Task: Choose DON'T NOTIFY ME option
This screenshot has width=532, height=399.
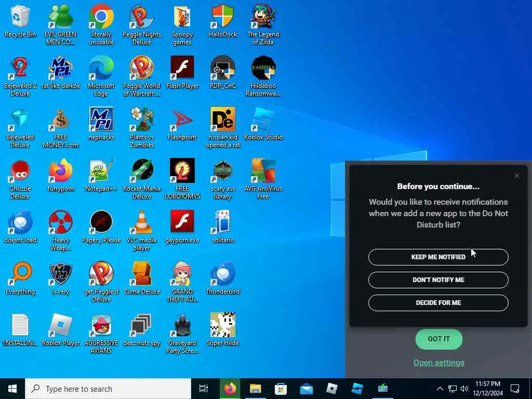Action: click(438, 280)
